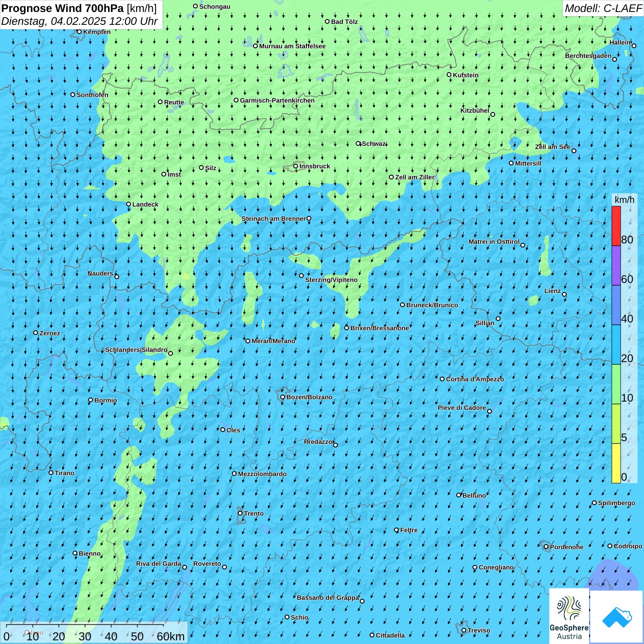The height and width of the screenshot is (644, 644).
Task: Click the 'Zell am See' label
Action: pos(552,147)
